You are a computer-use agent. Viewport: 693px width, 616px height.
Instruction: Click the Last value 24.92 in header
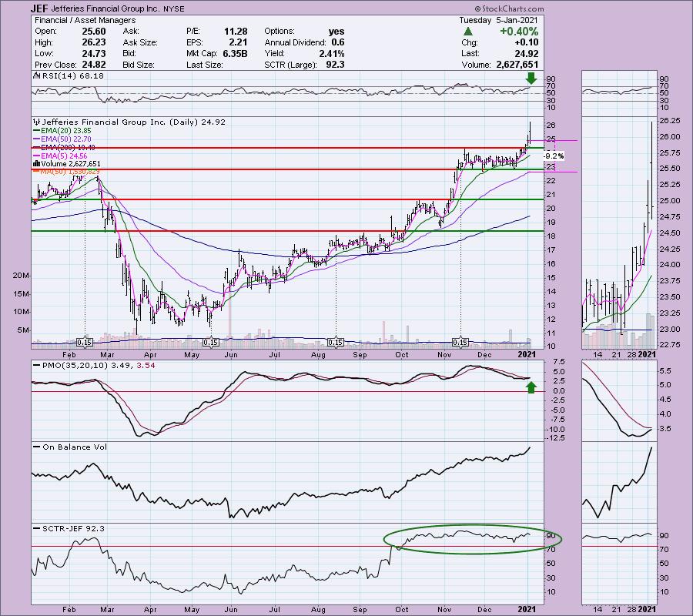pos(527,53)
